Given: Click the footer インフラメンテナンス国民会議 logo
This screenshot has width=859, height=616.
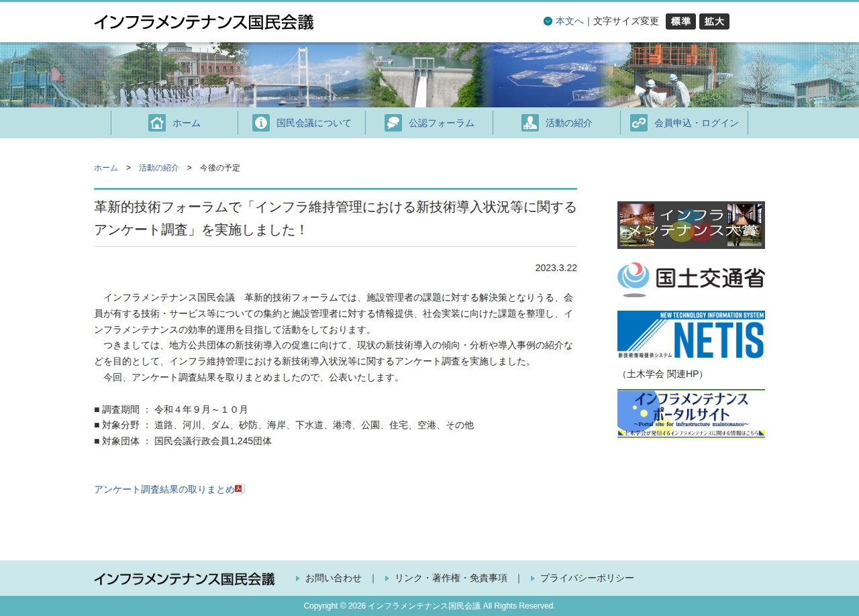Looking at the screenshot, I should coord(185,578).
